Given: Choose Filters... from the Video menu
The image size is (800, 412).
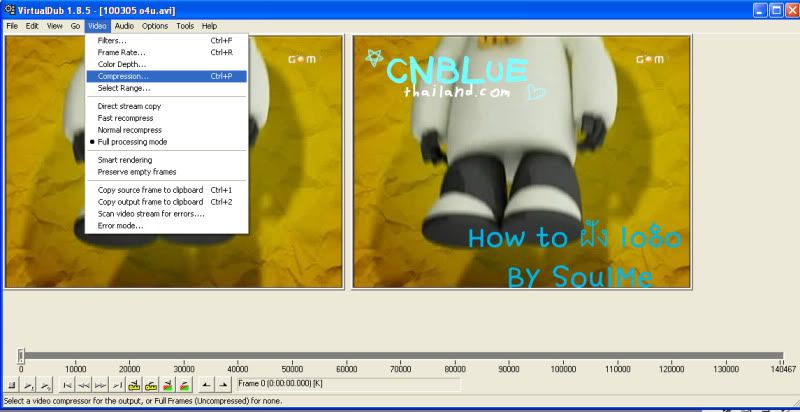Looking at the screenshot, I should pos(166,40).
